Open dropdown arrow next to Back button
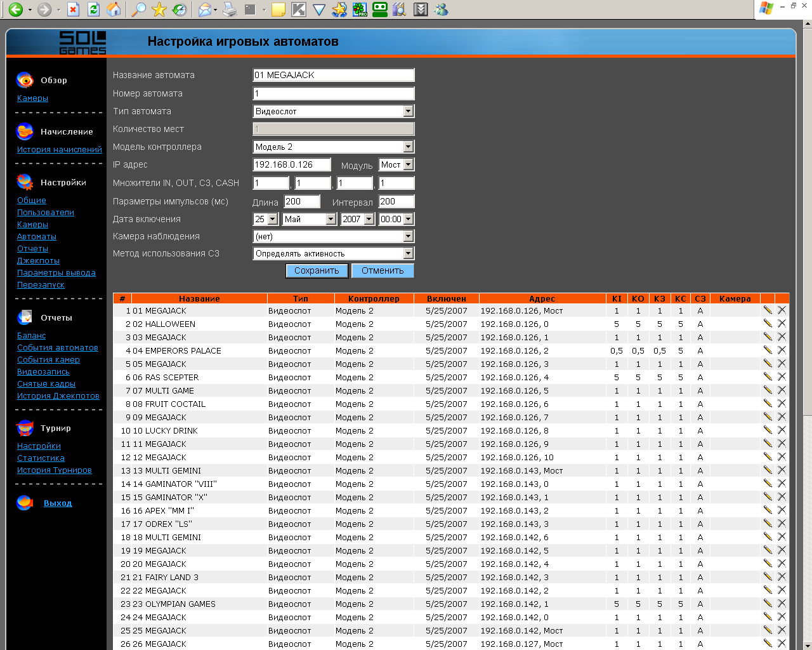This screenshot has width=812, height=650. 29,10
